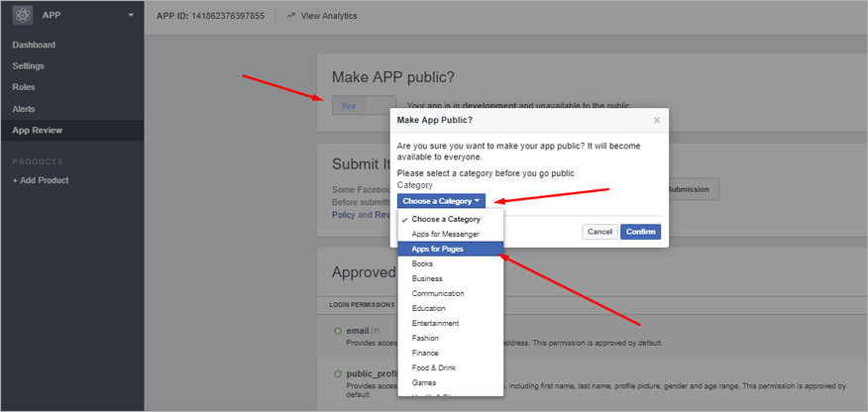868x412 pixels.
Task: Close the Make App Public dialog
Action: [657, 120]
